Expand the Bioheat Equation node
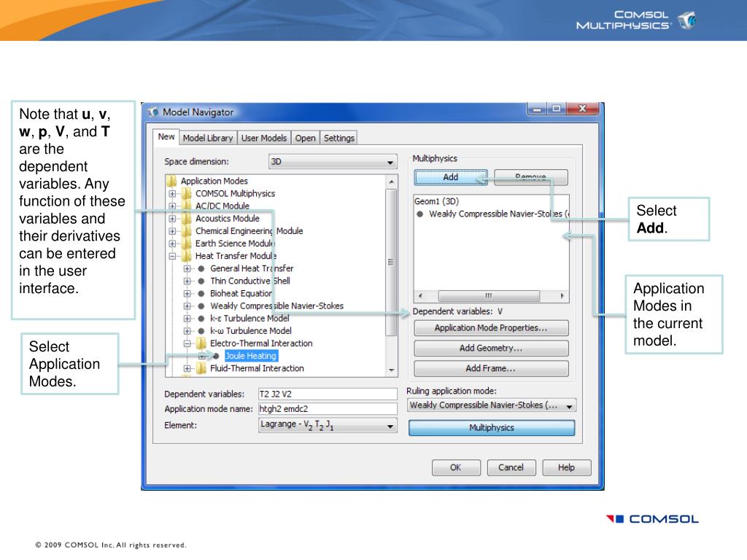Image resolution: width=747 pixels, height=560 pixels. [x=187, y=293]
